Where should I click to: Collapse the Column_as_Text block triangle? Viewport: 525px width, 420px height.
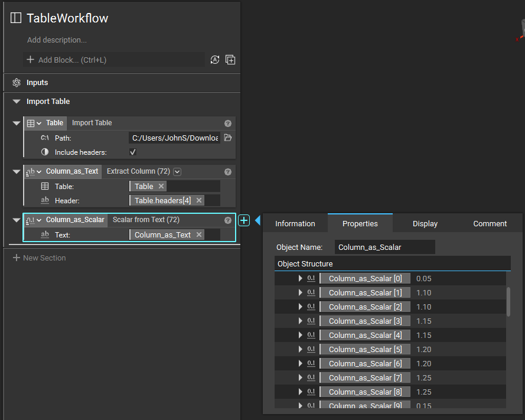[x=17, y=171]
